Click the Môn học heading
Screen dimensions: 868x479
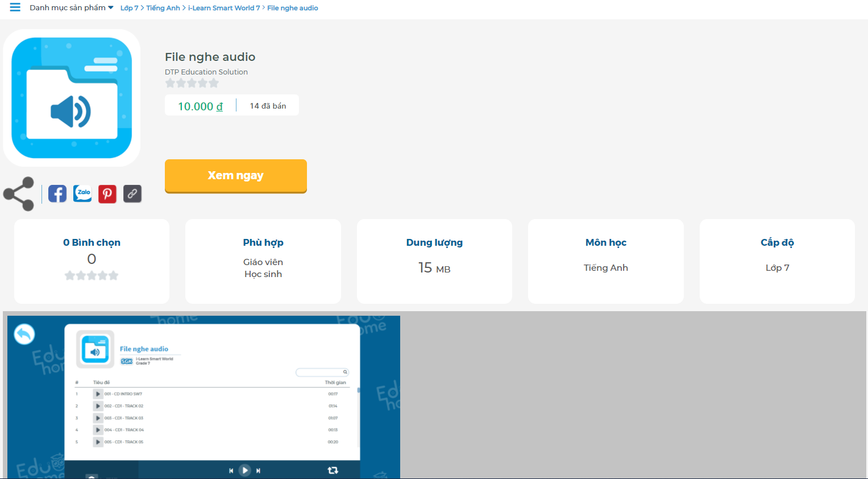click(x=606, y=242)
